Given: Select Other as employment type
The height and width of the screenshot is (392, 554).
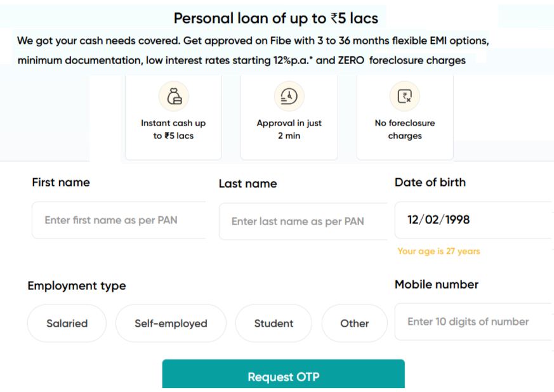Looking at the screenshot, I should click(354, 323).
